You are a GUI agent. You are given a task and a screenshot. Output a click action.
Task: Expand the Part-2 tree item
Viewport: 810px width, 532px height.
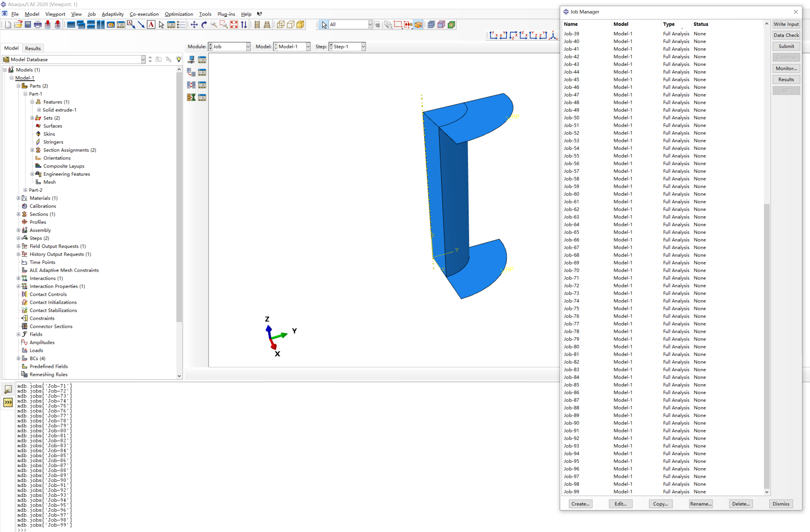tap(25, 190)
